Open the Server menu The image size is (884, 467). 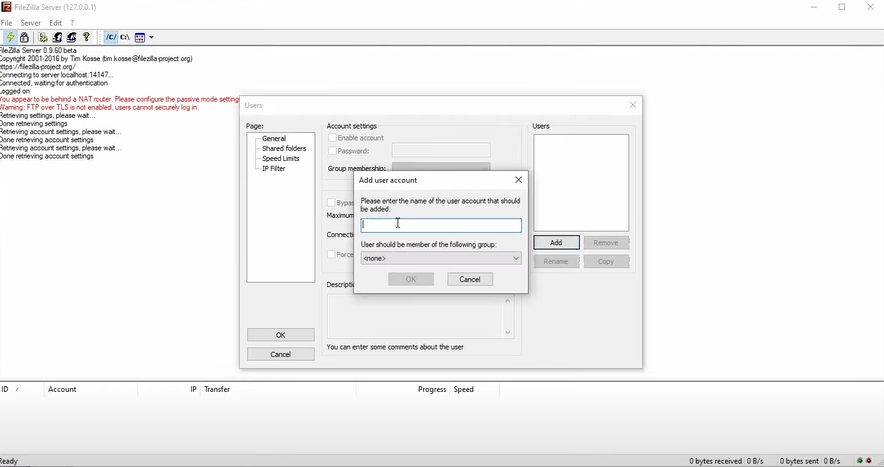click(30, 23)
